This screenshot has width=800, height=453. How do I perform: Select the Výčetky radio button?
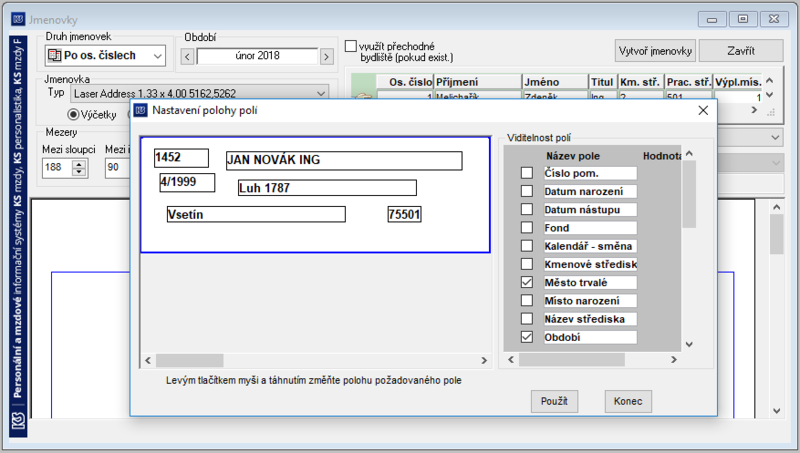pos(73,114)
